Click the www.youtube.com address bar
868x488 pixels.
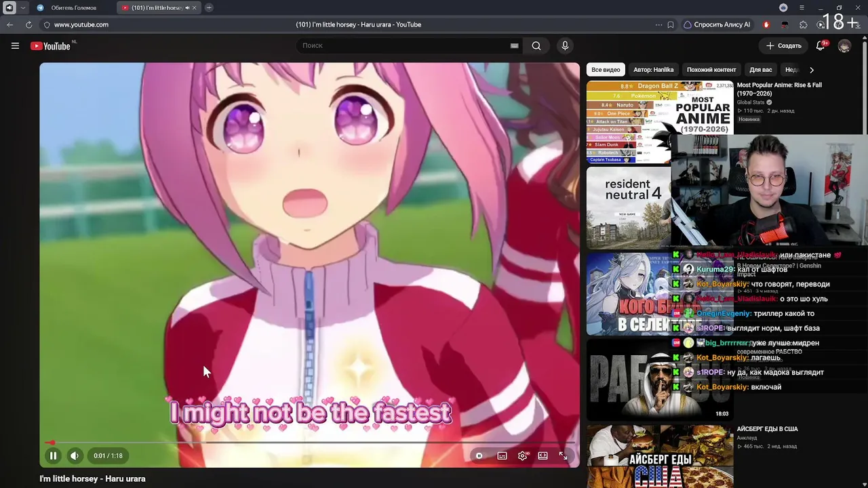(81, 24)
